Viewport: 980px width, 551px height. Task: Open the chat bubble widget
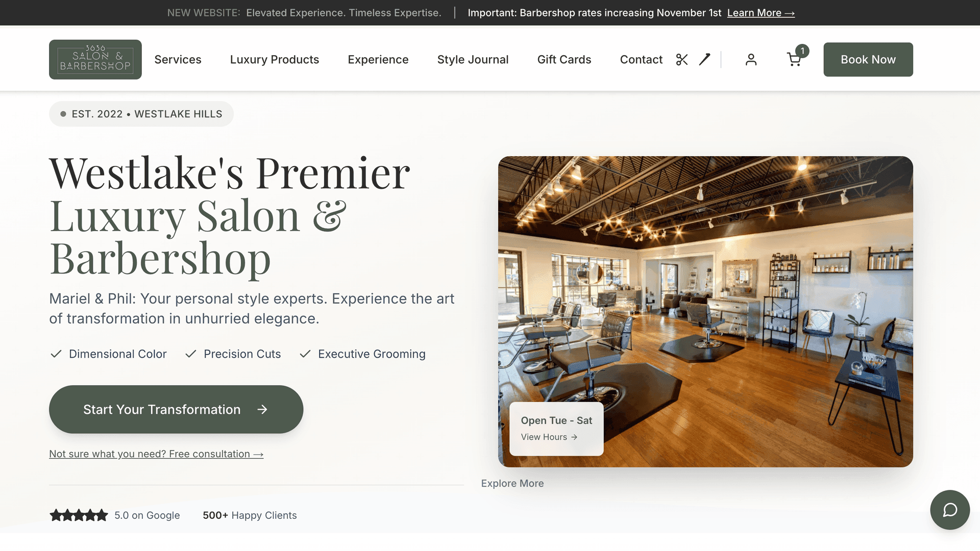950,510
